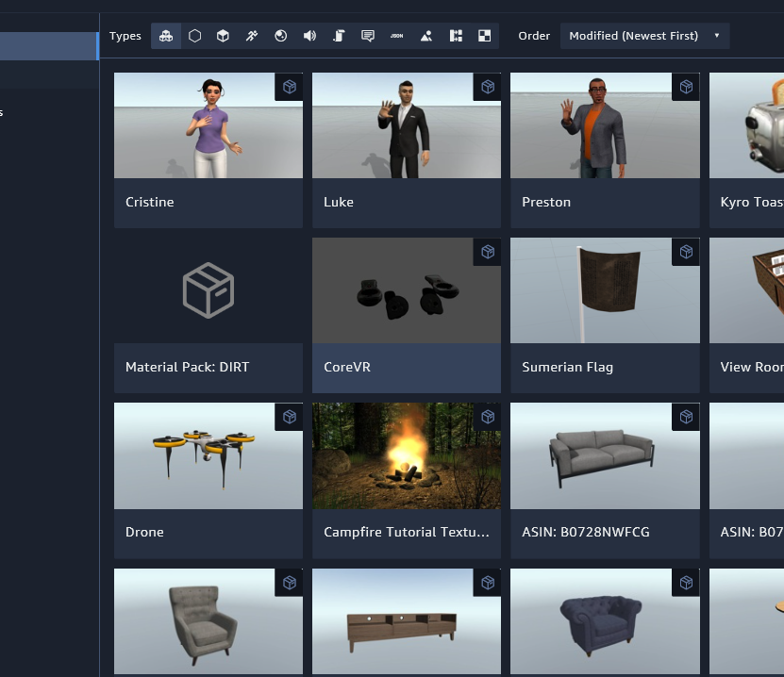Screen dimensions: 784x677
Task: Click the pack icon on Campfire card
Action: 488,417
